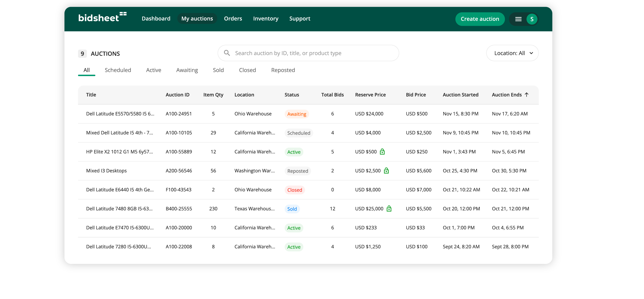Click the red Closed status badge
Screen dimensions: 644x299
pyautogui.click(x=294, y=190)
